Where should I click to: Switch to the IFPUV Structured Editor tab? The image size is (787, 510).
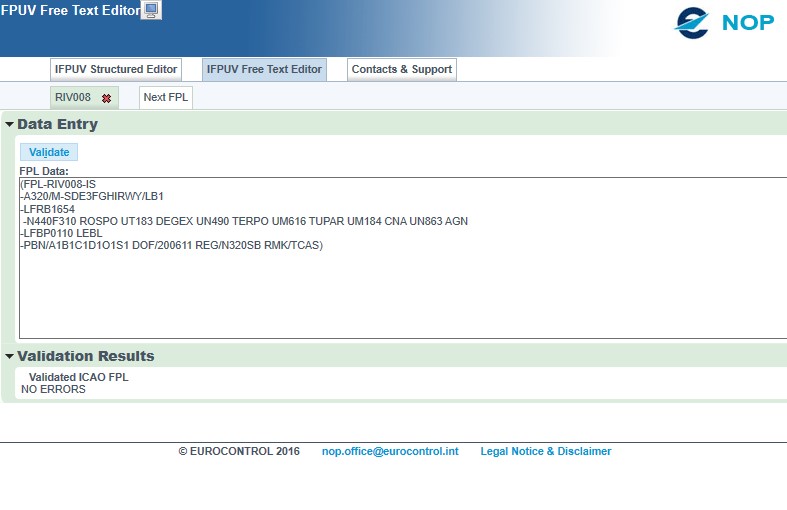point(116,69)
